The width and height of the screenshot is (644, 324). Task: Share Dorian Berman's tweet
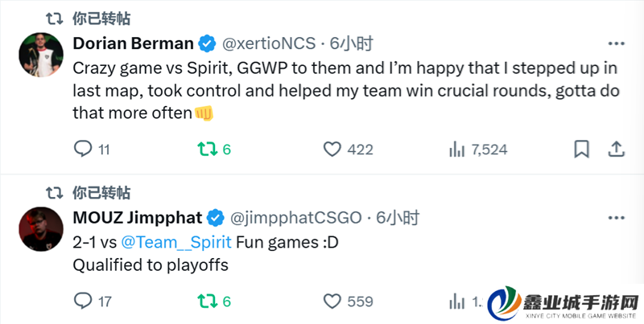pyautogui.click(x=616, y=149)
